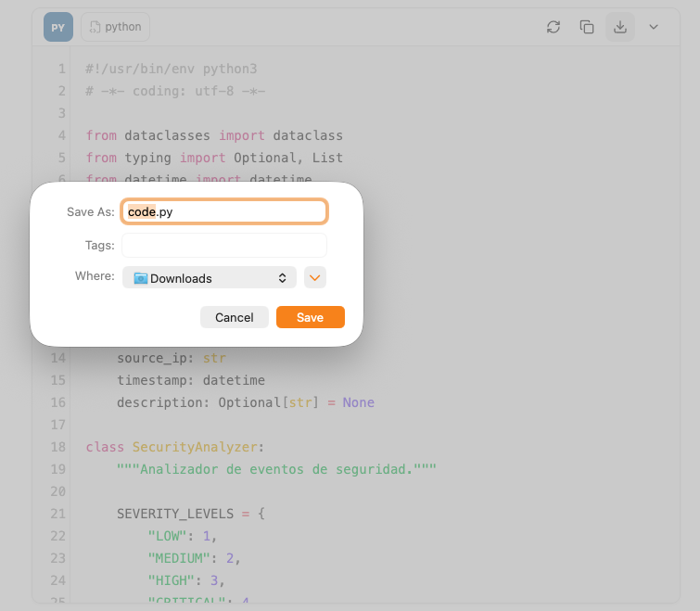Click line number 21 in gutter
Viewport: 700px width, 611px height.
point(58,514)
